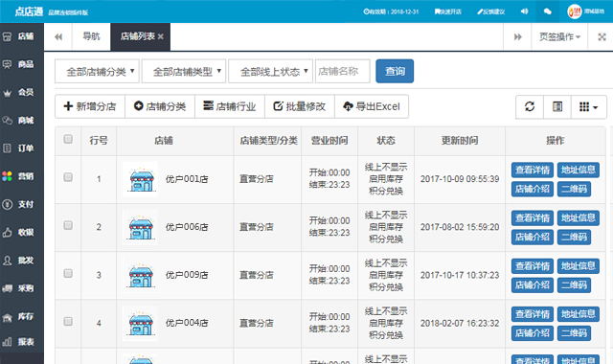The image size is (613, 364).
Task: Toggle fullscreen with the expand icon
Action: click(602, 36)
